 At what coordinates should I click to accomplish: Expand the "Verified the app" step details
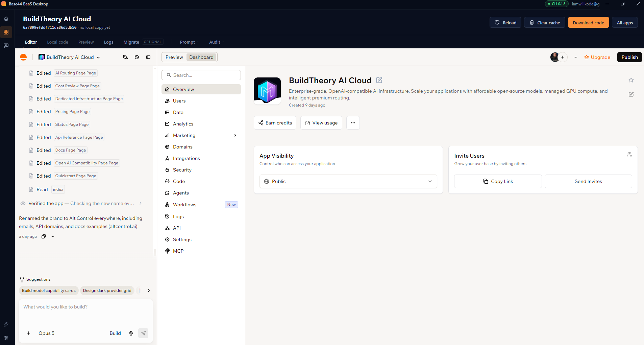[x=141, y=203]
